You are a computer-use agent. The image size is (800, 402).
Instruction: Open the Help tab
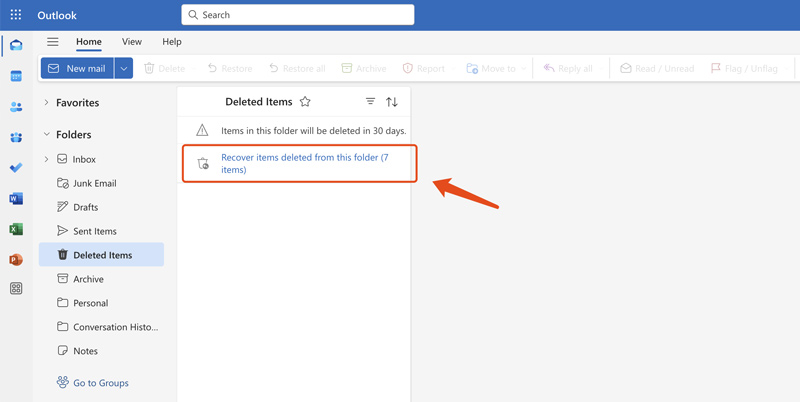point(172,42)
